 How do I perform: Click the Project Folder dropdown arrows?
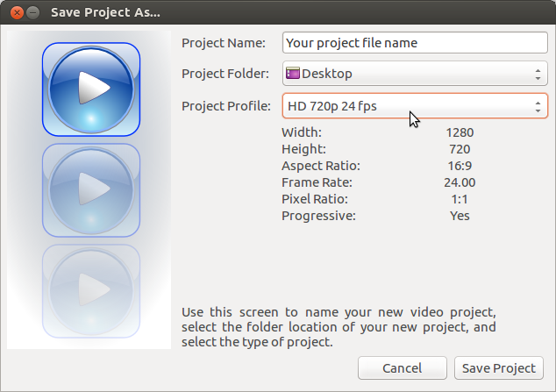tap(538, 74)
